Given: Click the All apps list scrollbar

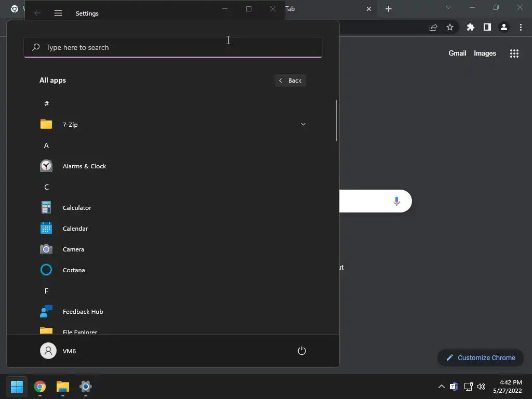Looking at the screenshot, I should pyautogui.click(x=337, y=121).
